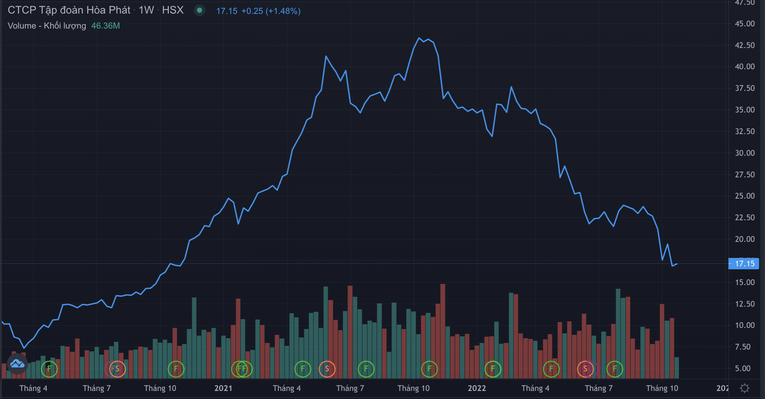Open the F event marker above Tháng 10 2020
The height and width of the screenshot is (399, 765).
[x=176, y=369]
